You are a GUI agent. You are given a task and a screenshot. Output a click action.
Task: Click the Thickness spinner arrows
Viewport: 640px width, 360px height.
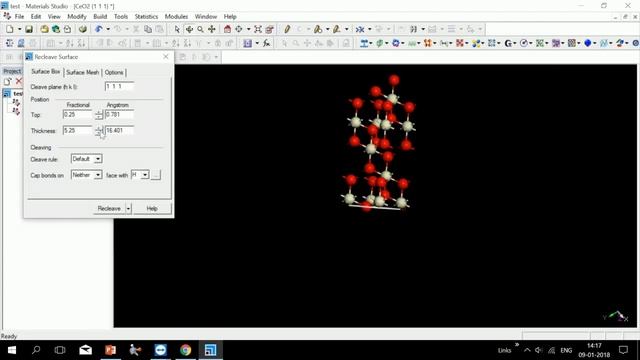pos(99,131)
